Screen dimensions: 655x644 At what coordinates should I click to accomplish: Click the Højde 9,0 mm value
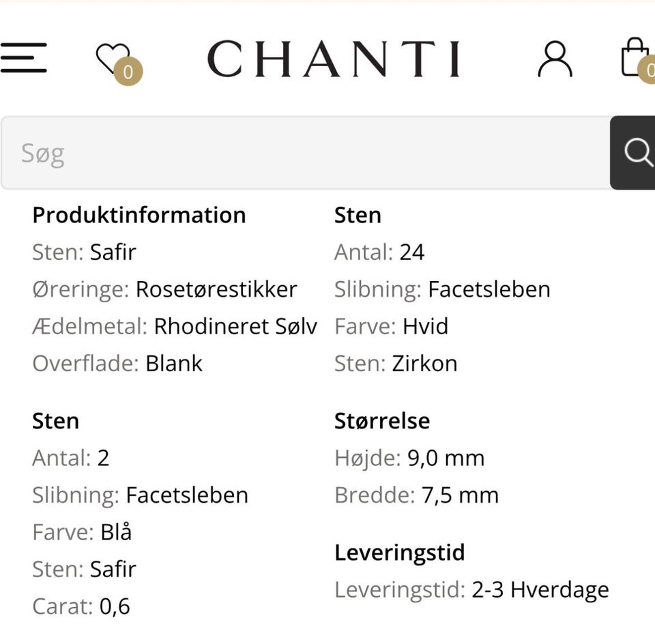click(446, 458)
